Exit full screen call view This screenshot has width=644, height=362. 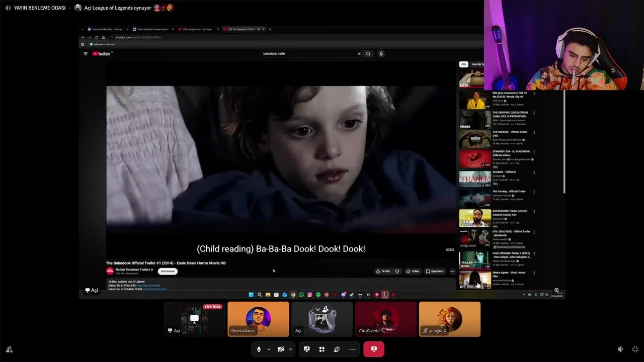point(635,349)
